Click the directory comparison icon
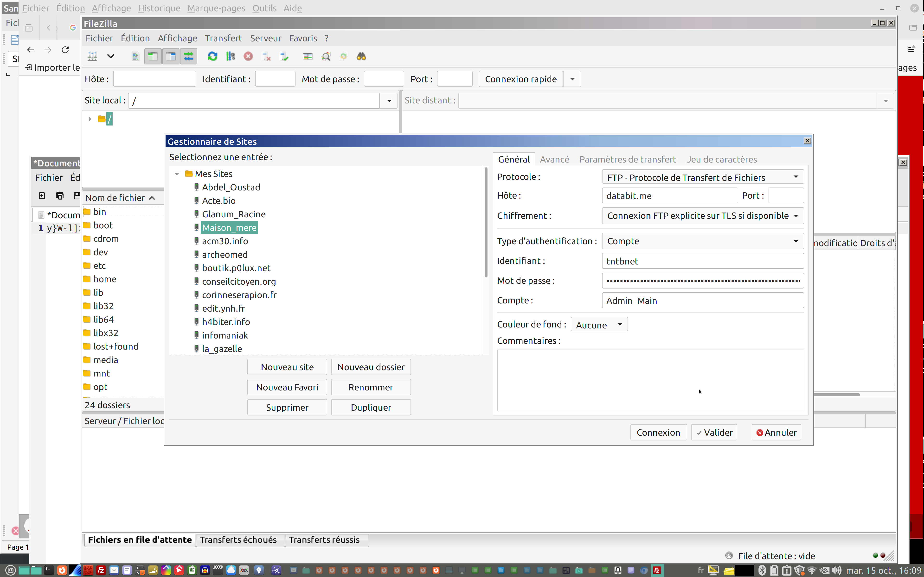Viewport: 924px width, 577px height. 326,56
